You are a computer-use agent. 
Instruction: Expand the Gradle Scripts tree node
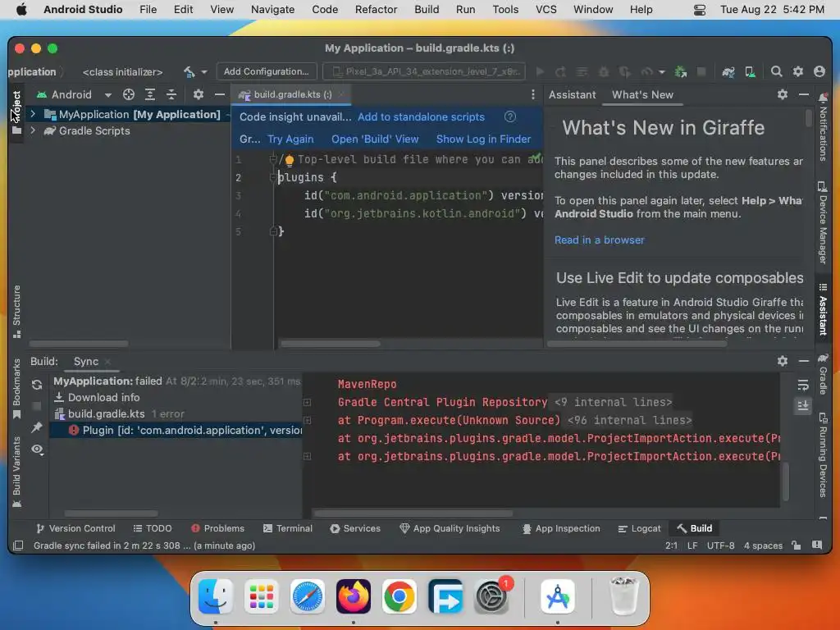[33, 130]
